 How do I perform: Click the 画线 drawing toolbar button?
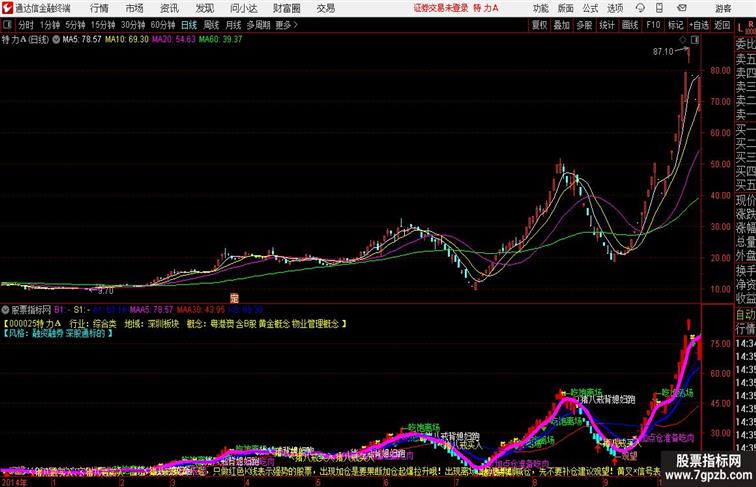pos(630,25)
